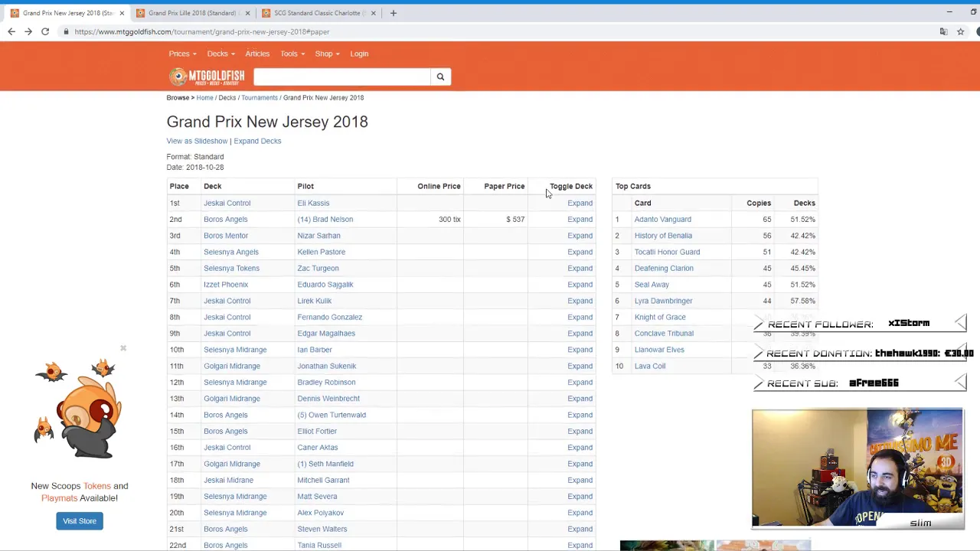
Task: Click Expand Decks link
Action: tap(257, 141)
